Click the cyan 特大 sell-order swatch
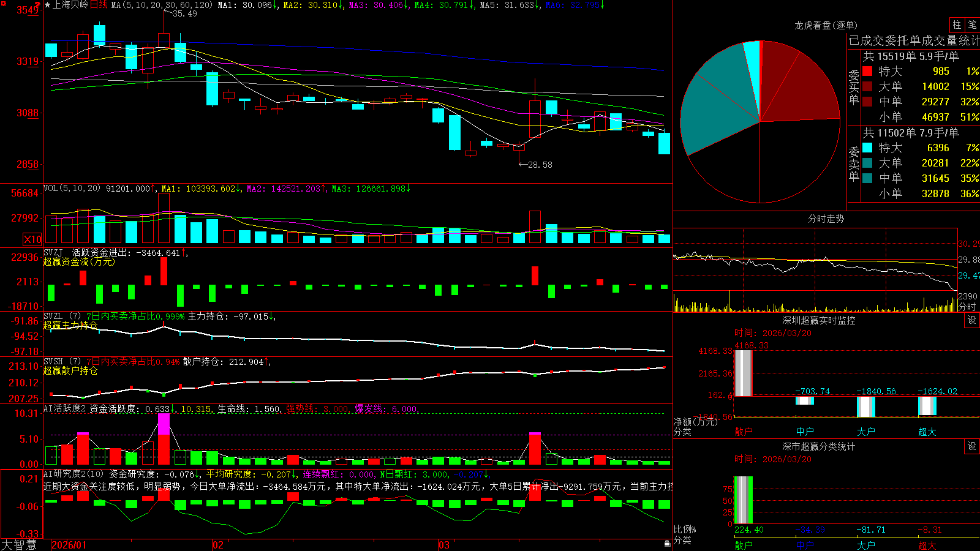Screen dimensions: 980x551 point(867,148)
